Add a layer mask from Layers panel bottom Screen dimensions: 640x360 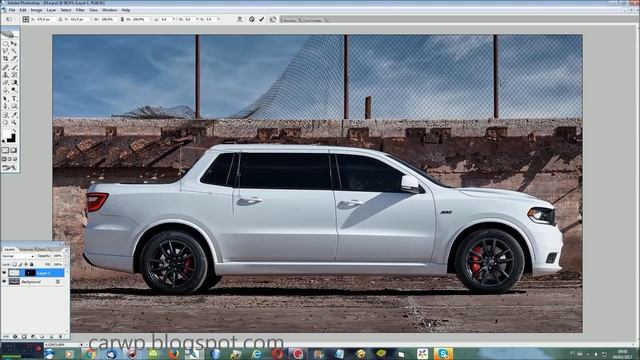(x=24, y=336)
